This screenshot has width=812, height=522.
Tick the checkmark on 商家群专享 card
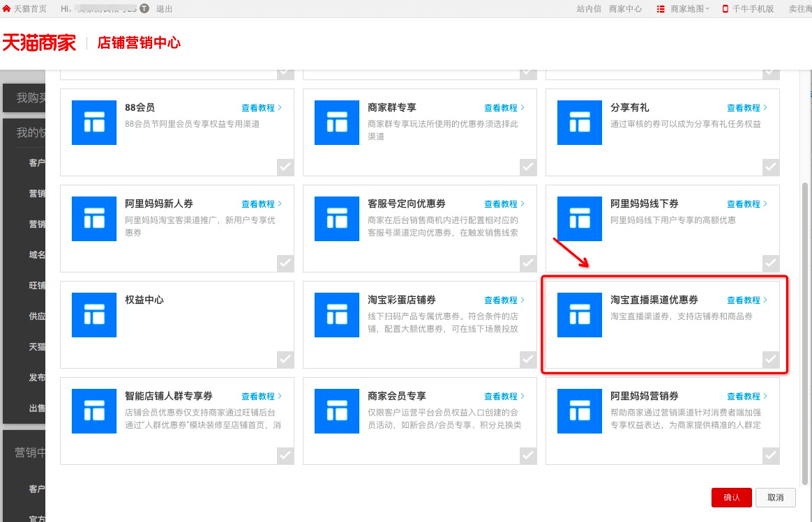click(528, 167)
